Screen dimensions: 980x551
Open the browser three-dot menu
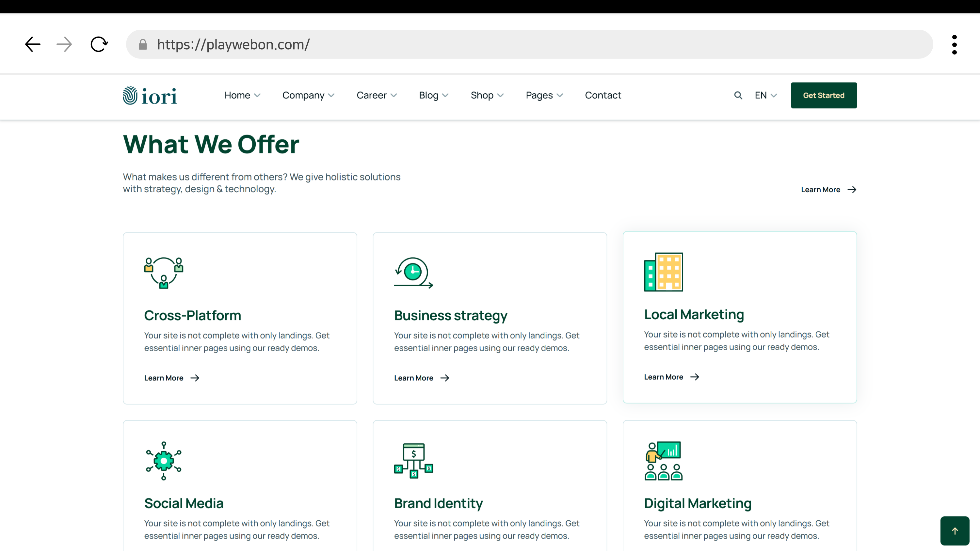click(x=954, y=44)
